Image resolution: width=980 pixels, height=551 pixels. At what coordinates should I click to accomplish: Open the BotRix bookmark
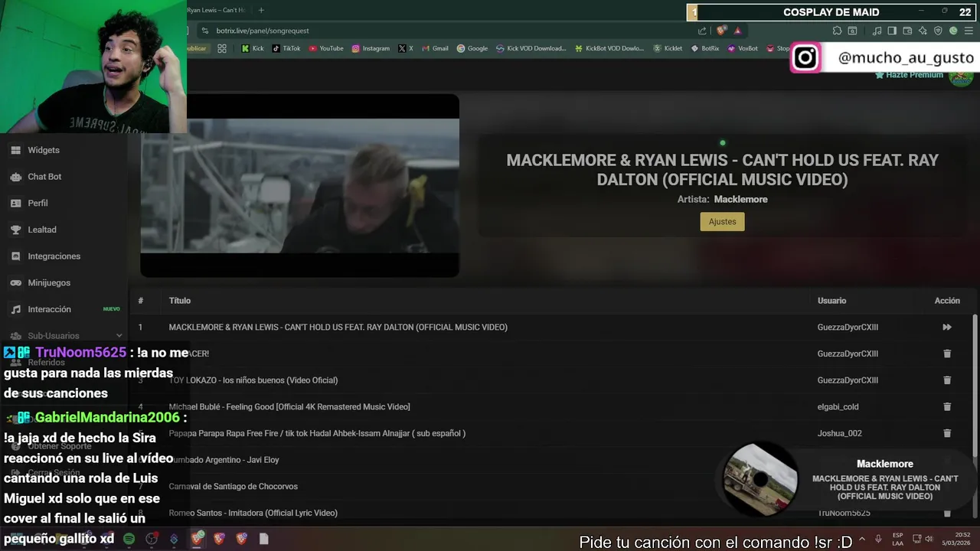click(x=705, y=48)
